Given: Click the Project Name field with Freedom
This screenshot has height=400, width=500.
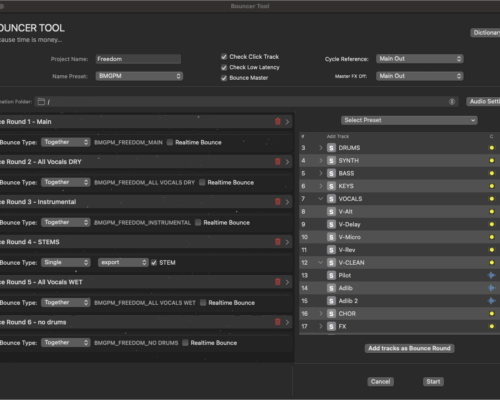Looking at the screenshot, I should (x=138, y=59).
